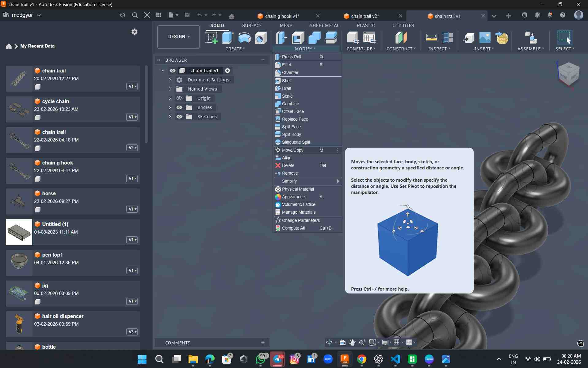
Task: Open version dropdown V2 for chain trail
Action: 132,148
